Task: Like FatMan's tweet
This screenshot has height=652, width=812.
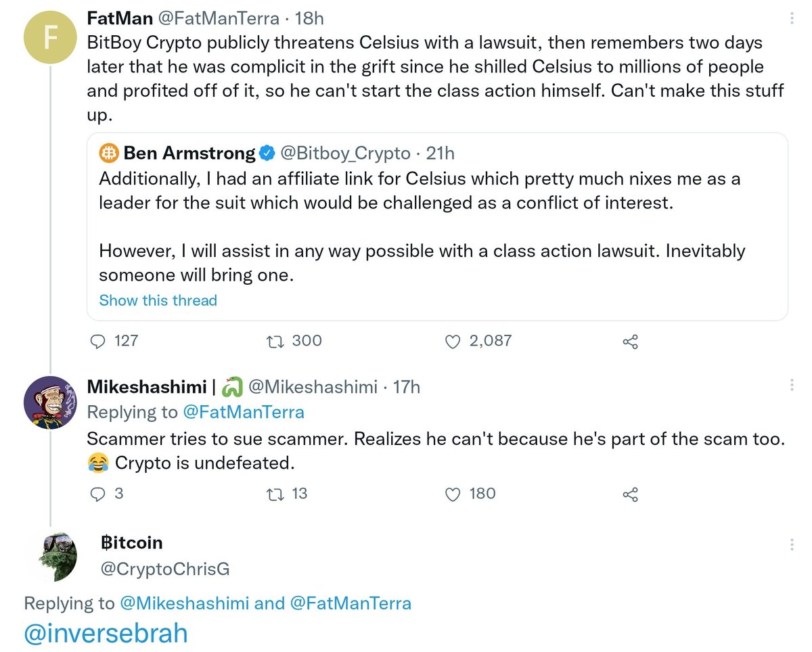Action: point(453,342)
